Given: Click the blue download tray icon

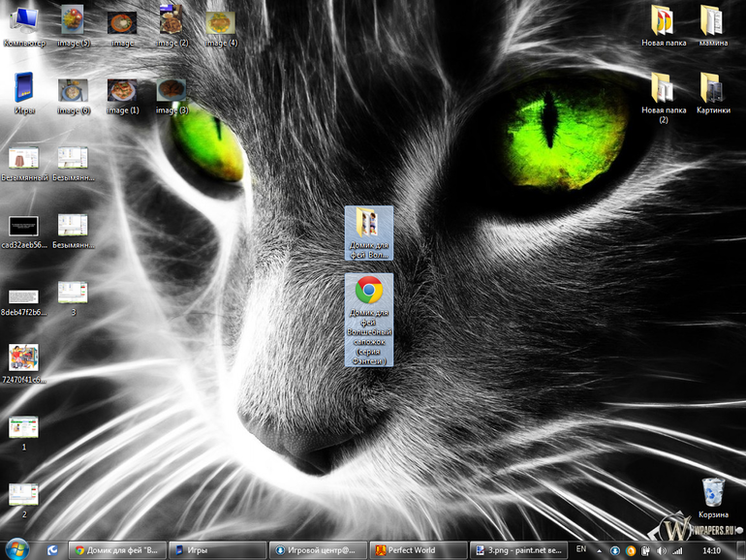Looking at the screenshot, I should [x=614, y=551].
